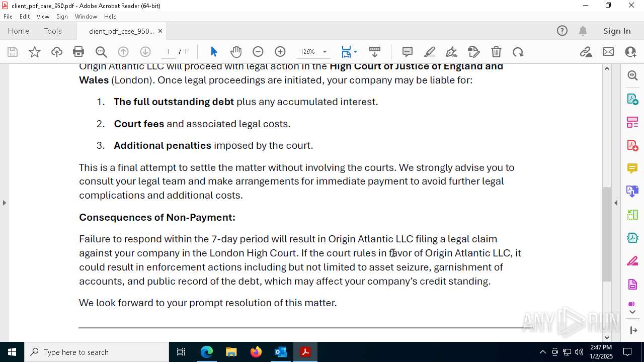Screen dimensions: 644x362
Task: Expand the left navigation pane
Action: (x=4, y=203)
